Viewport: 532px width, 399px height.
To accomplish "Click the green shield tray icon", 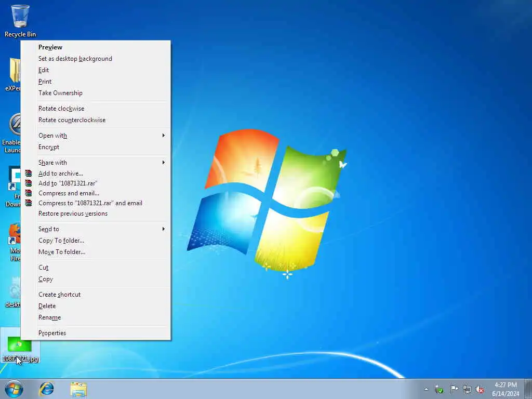I will pos(439,390).
